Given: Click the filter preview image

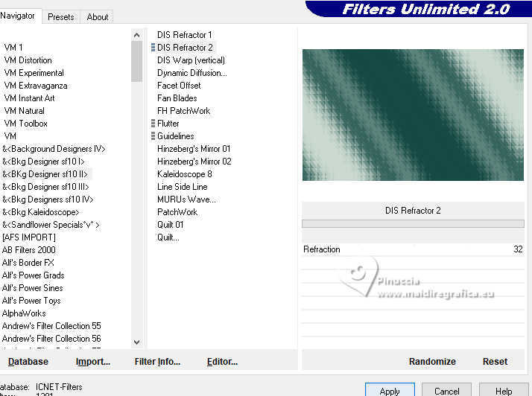Looking at the screenshot, I should pyautogui.click(x=413, y=115).
